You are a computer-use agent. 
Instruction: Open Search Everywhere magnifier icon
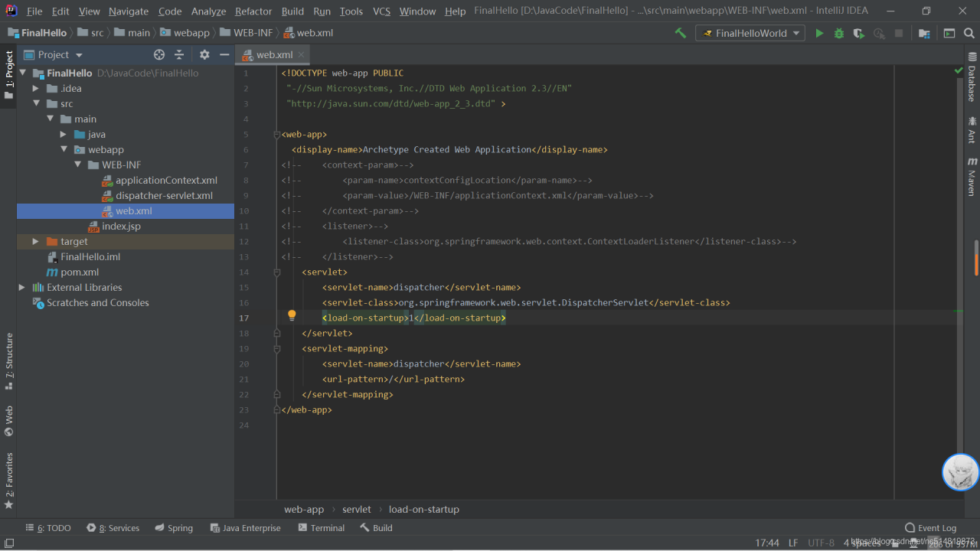tap(969, 33)
